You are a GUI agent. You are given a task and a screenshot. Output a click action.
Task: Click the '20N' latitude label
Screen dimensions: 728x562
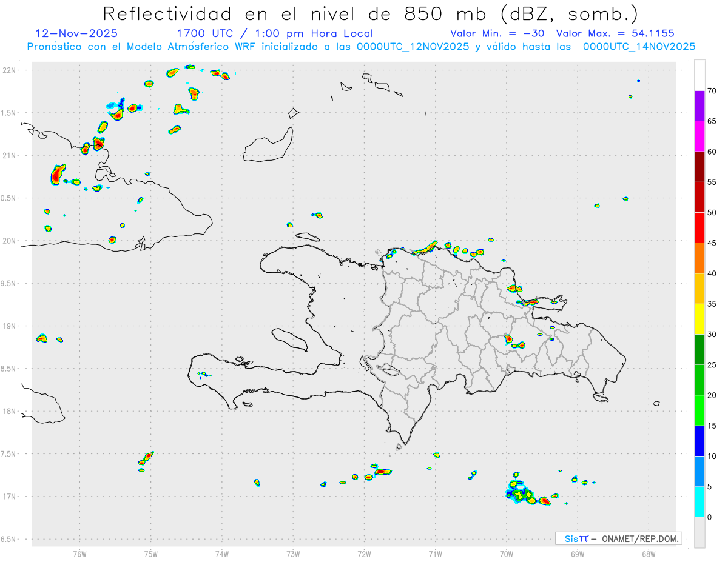pos(10,241)
